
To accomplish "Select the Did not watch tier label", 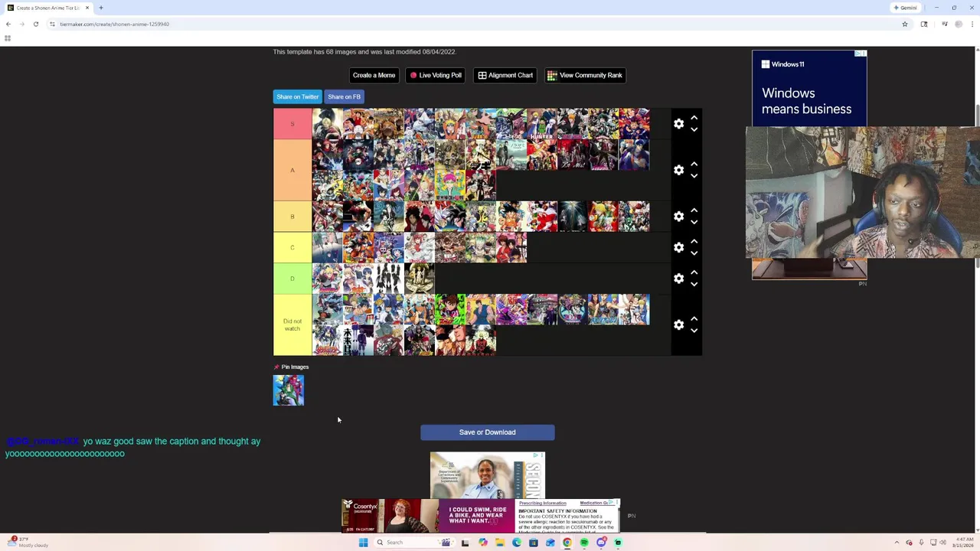I will 292,324.
